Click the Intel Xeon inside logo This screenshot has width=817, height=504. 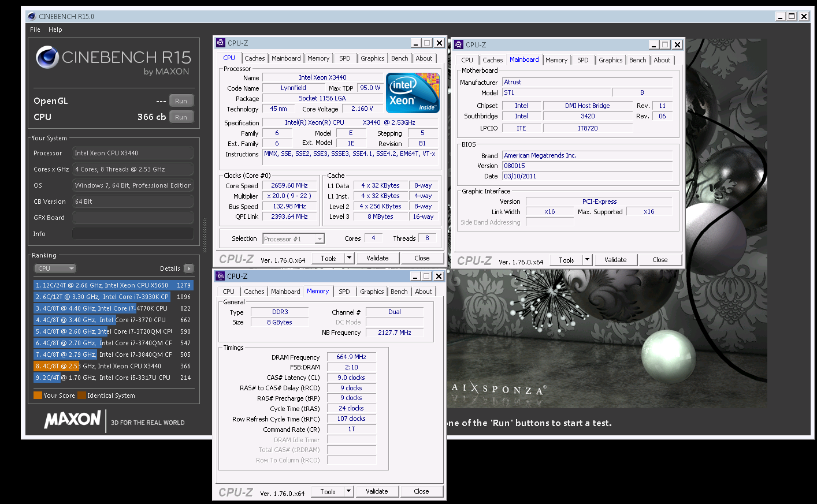coord(413,92)
